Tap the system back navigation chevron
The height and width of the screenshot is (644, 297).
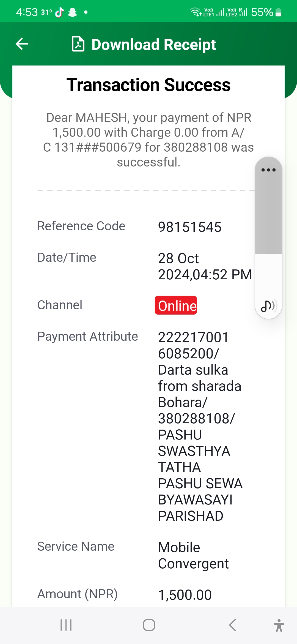pyautogui.click(x=232, y=625)
